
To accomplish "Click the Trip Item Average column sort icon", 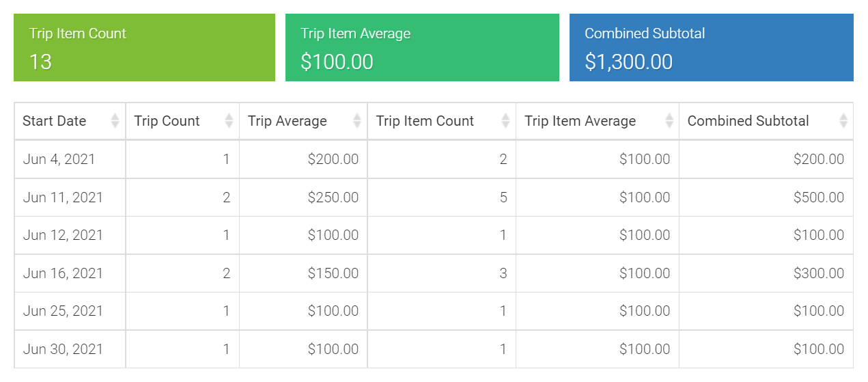I will click(x=669, y=121).
